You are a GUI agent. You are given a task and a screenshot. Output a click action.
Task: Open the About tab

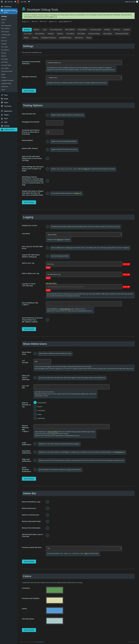tap(89, 38)
